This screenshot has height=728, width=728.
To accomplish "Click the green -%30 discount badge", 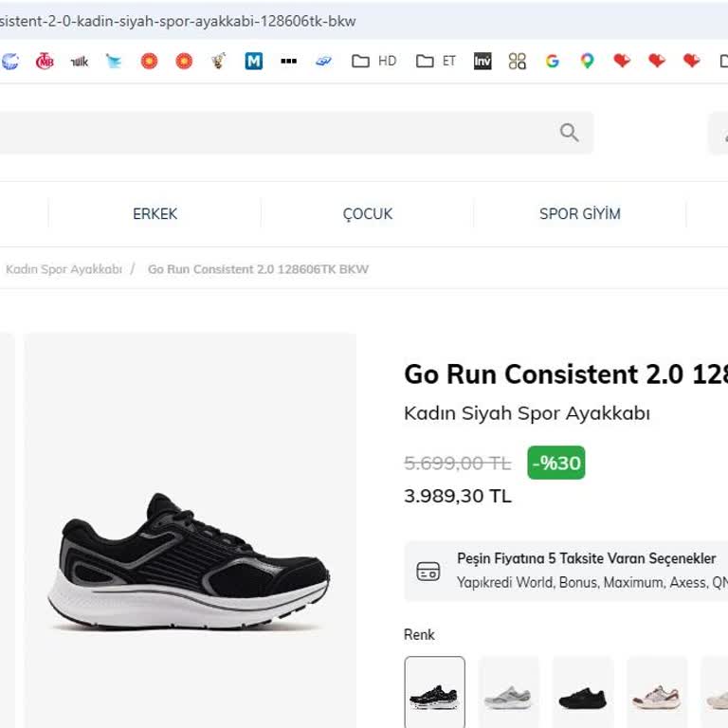I will (x=556, y=463).
